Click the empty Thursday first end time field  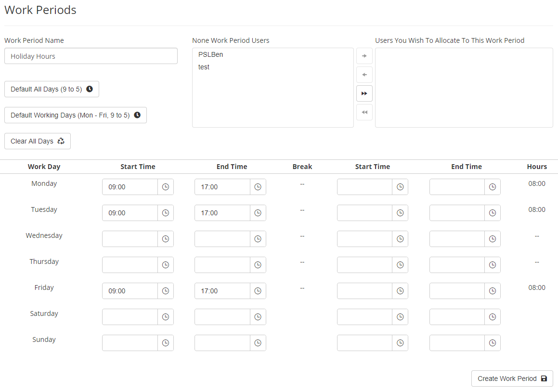coord(222,265)
